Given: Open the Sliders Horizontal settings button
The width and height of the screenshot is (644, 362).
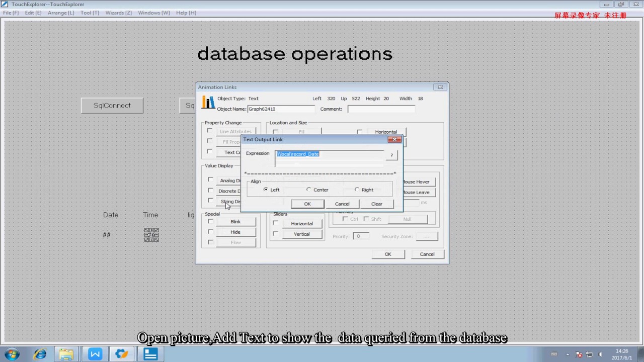Looking at the screenshot, I should point(302,224).
